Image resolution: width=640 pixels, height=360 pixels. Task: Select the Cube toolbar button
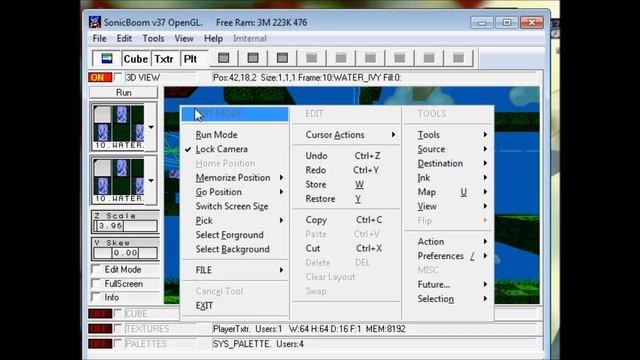click(x=136, y=59)
